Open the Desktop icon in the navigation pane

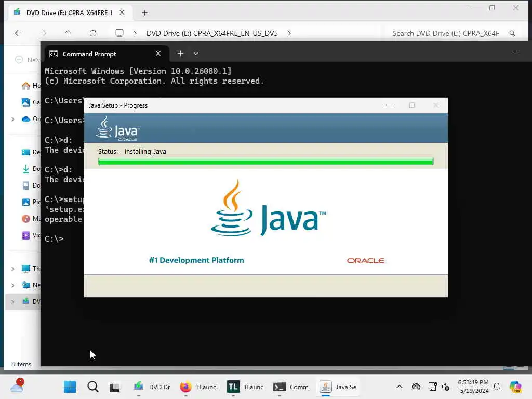point(26,152)
